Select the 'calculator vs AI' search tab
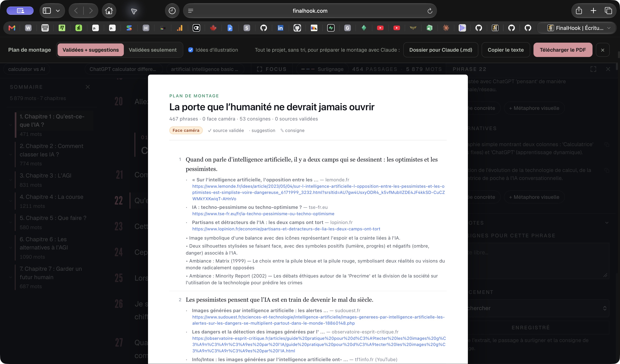The height and width of the screenshot is (364, 620). tap(27, 69)
